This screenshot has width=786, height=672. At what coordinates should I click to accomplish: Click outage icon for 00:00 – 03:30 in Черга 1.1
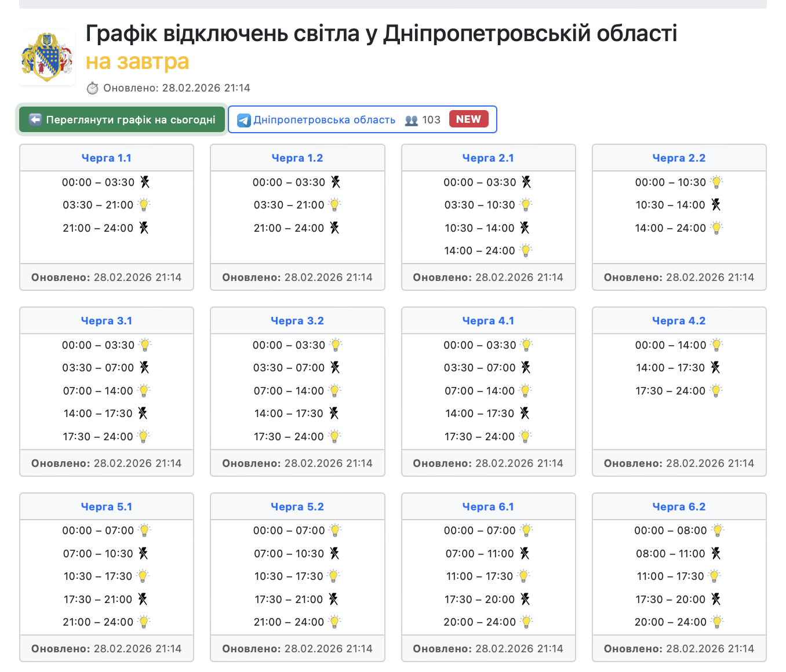pos(145,182)
